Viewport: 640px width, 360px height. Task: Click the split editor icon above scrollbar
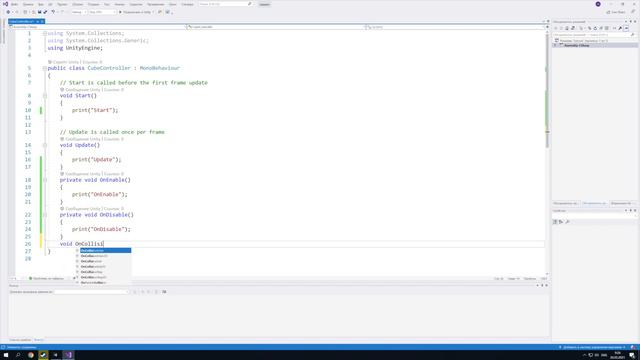(547, 27)
